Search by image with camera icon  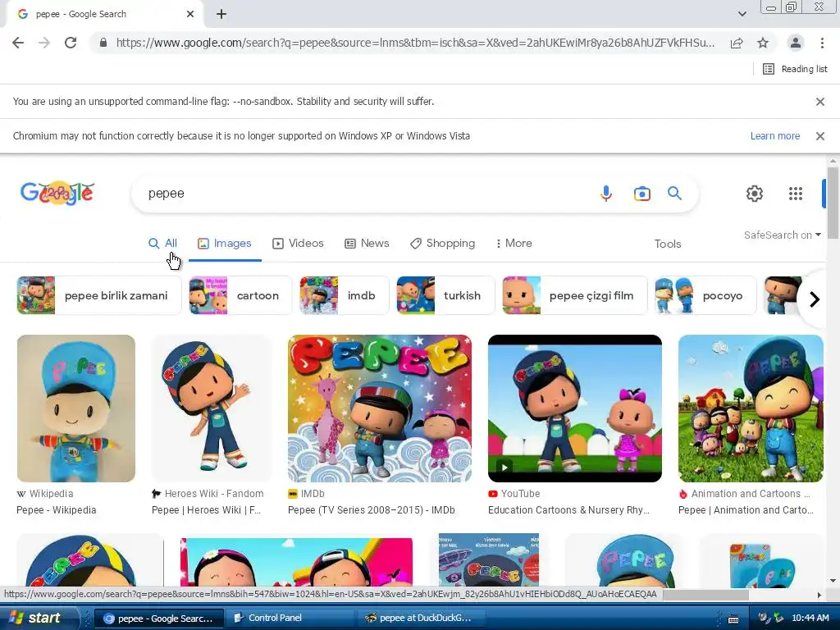click(641, 194)
